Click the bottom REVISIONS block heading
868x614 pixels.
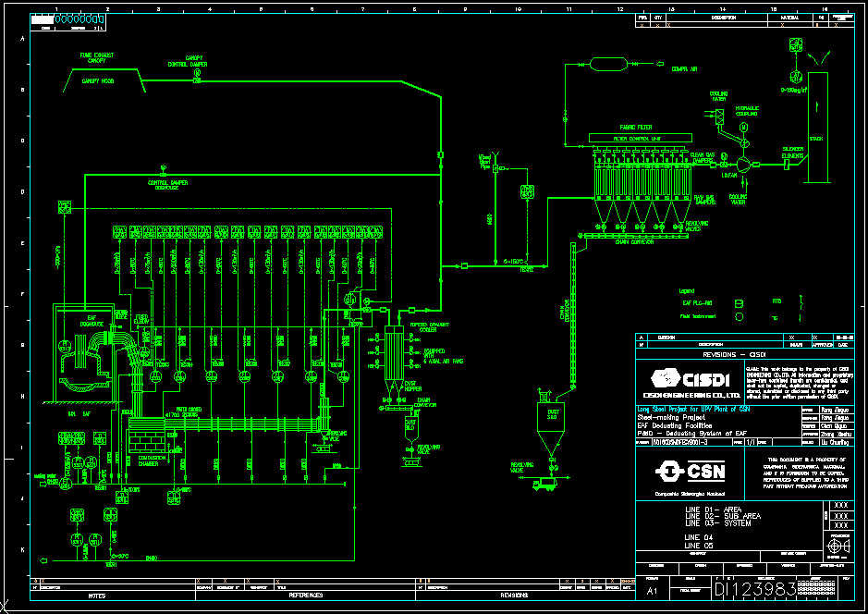514,596
